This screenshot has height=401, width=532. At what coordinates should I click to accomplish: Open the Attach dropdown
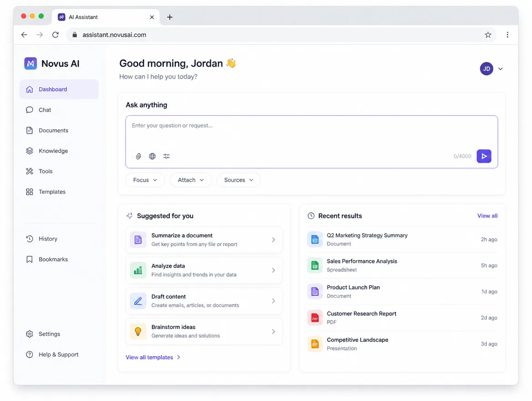pyautogui.click(x=191, y=180)
